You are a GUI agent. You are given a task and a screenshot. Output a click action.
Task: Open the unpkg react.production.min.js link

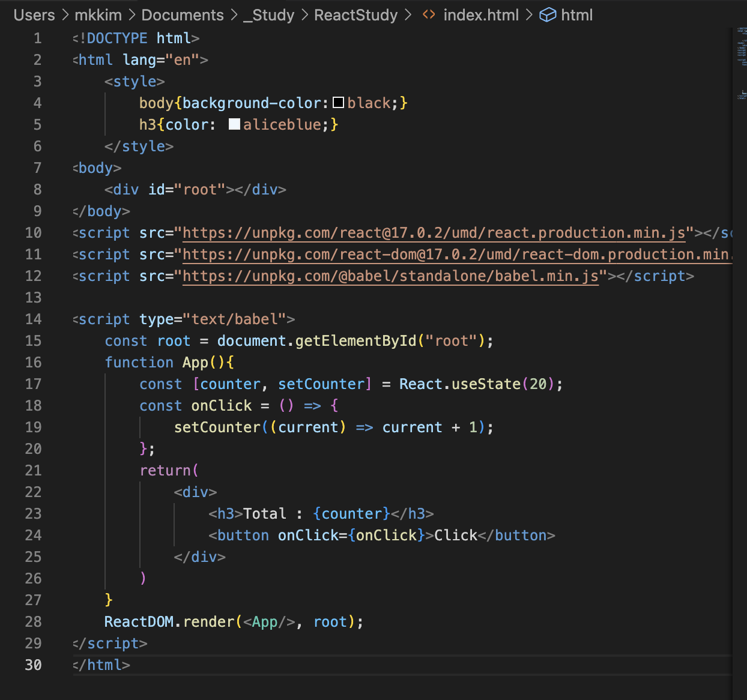[x=434, y=233]
